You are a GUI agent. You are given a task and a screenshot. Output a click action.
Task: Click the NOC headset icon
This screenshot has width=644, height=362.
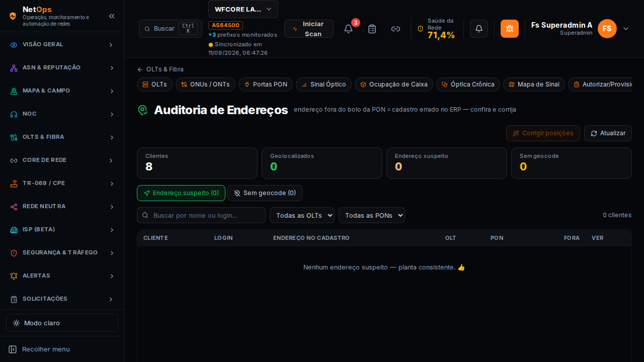pyautogui.click(x=14, y=114)
